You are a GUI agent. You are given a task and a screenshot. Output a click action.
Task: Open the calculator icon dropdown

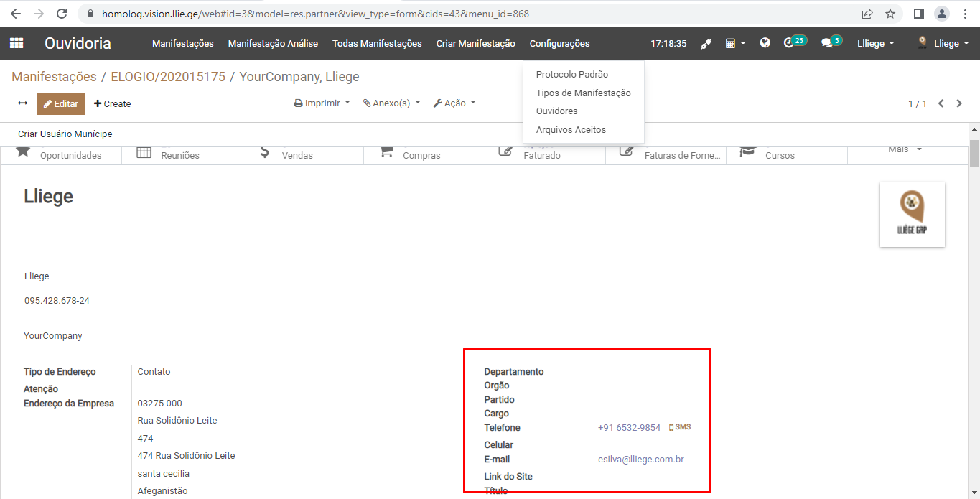(x=734, y=44)
